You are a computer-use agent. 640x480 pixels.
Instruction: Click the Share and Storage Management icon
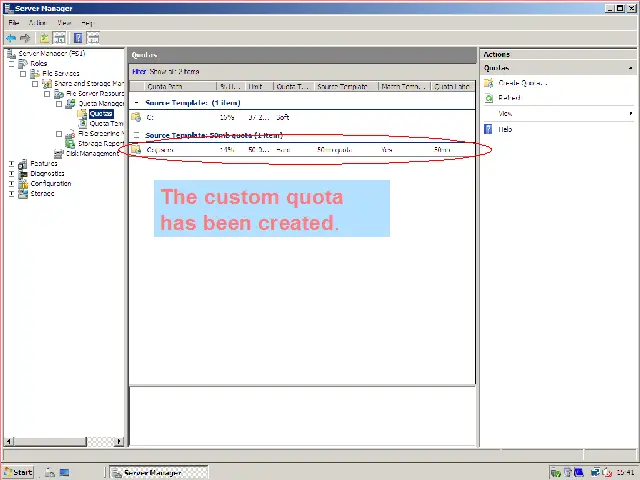pos(47,84)
